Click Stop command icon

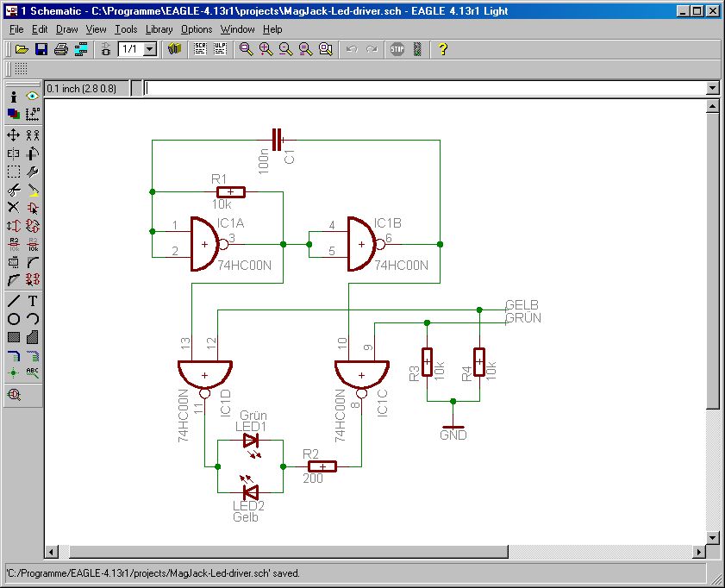397,49
